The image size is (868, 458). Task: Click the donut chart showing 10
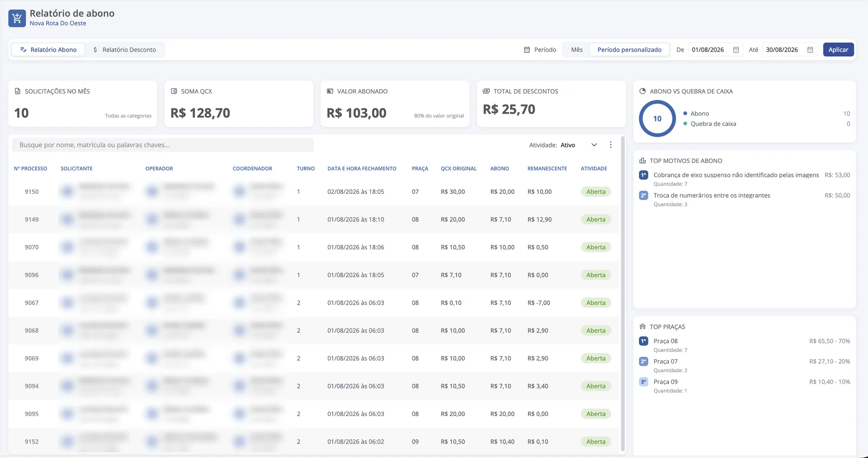point(657,119)
